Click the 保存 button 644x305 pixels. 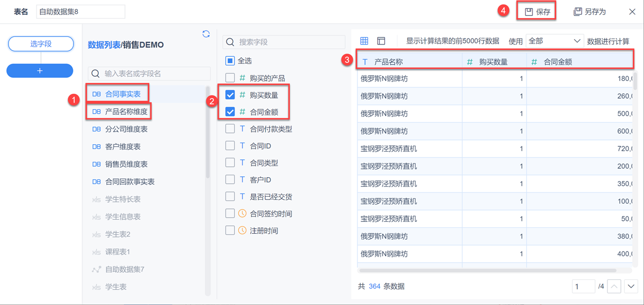coord(537,12)
